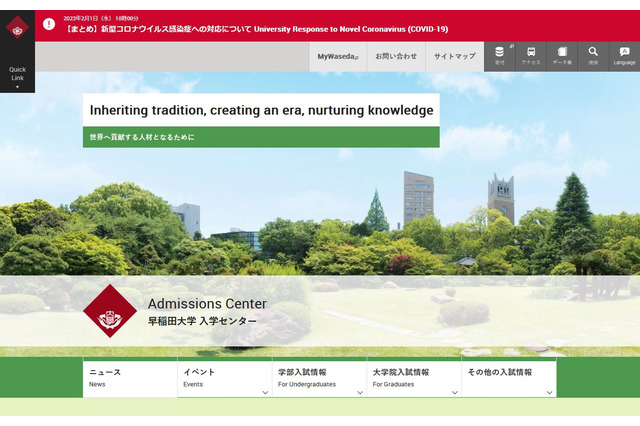Click the announcement date 2023年2月1日
640x426 pixels.
(x=101, y=18)
